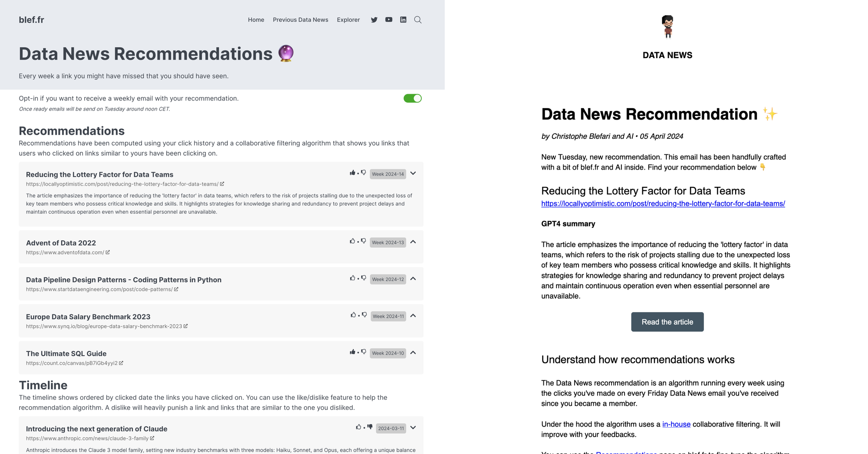Open the synq.io salary benchmark URL
Image resolution: width=868 pixels, height=454 pixels.
tap(104, 326)
